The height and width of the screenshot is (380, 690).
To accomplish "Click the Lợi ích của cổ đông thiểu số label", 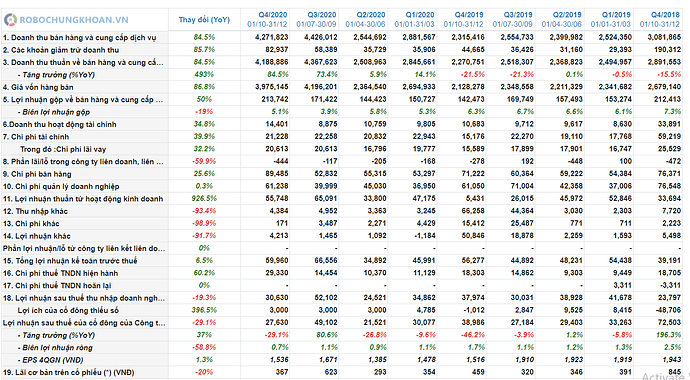I will click(x=68, y=311).
